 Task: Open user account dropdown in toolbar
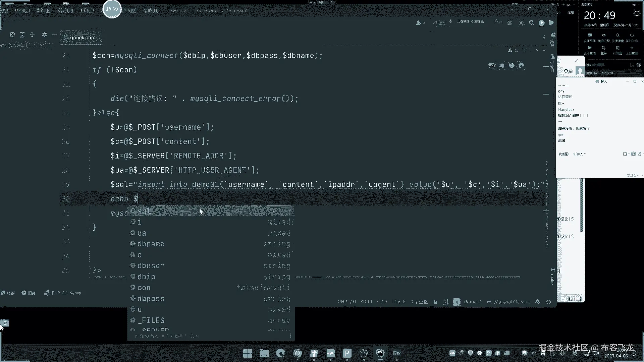point(420,23)
